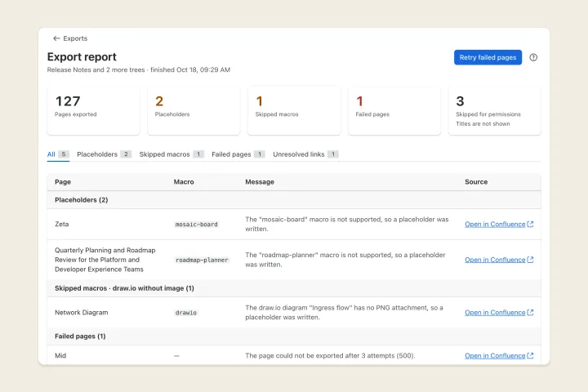Click the Failed pages (1) group header
The height and width of the screenshot is (392, 588).
coord(294,336)
